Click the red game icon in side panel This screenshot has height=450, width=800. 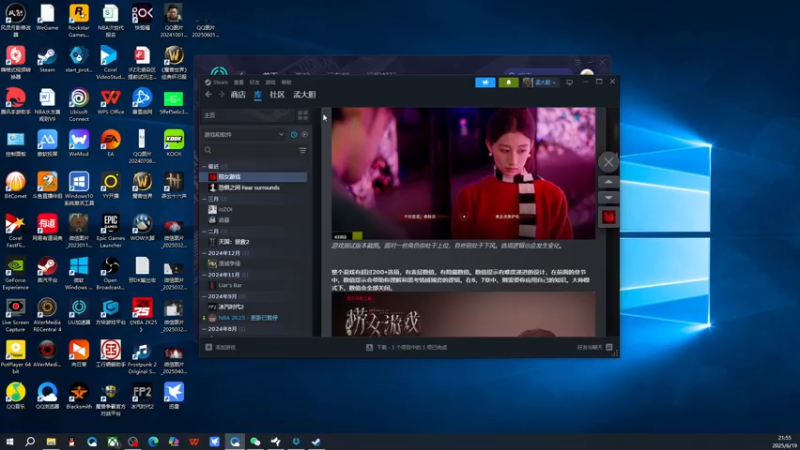[608, 217]
